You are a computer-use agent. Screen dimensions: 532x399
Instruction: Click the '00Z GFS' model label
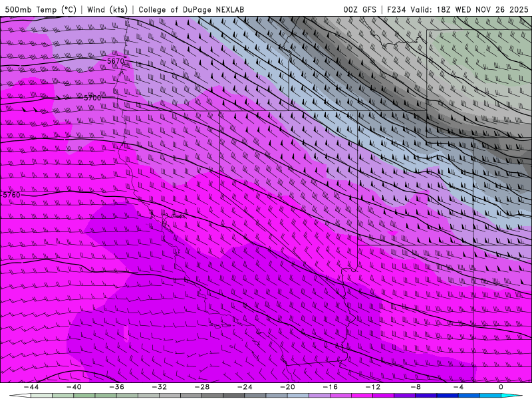coord(360,9)
